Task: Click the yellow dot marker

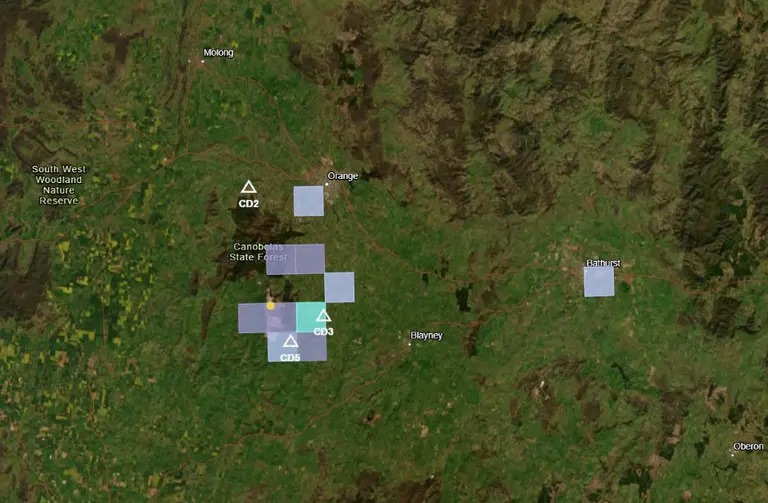Action: pos(270,306)
